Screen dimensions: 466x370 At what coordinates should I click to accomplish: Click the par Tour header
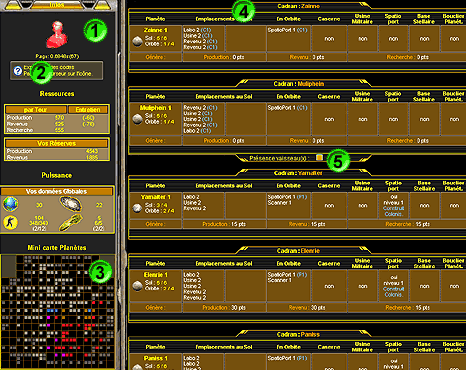36,110
